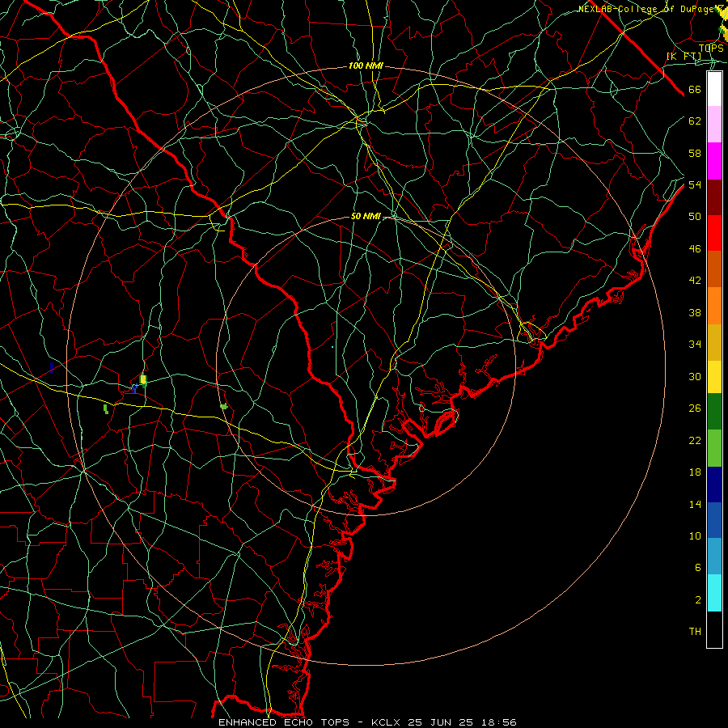Click the legend value "46"

click(695, 249)
